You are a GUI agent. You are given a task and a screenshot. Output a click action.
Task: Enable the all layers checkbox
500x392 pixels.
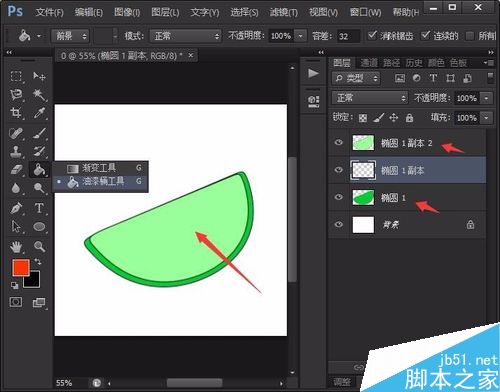(x=470, y=36)
